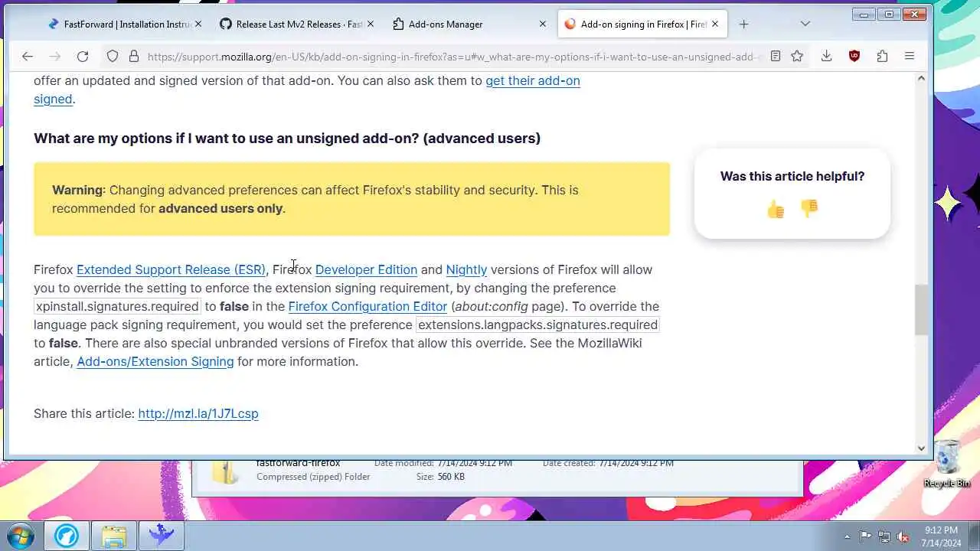Open the downloads panel

coord(826,56)
